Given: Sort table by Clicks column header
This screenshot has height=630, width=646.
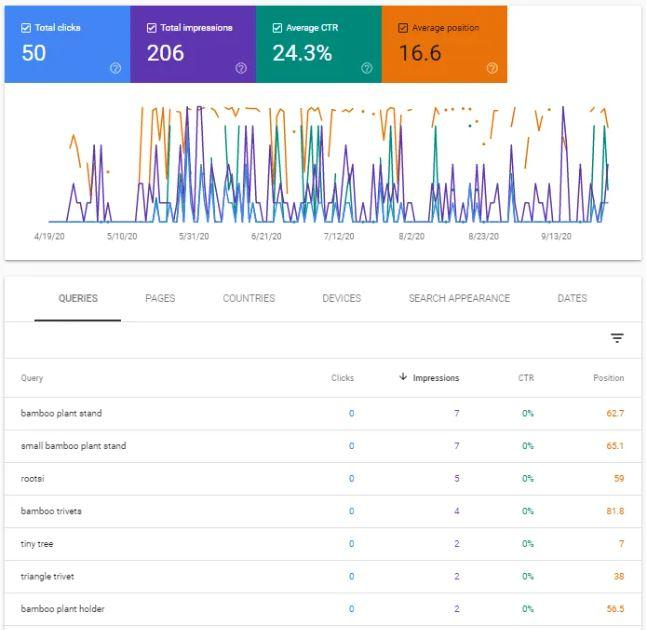Looking at the screenshot, I should click(x=342, y=378).
